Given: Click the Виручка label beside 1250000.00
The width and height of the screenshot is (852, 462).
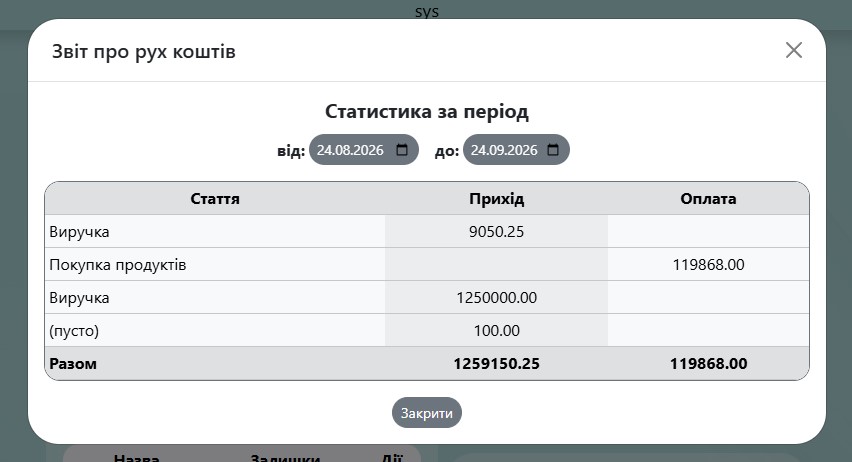Looking at the screenshot, I should 79,298.
